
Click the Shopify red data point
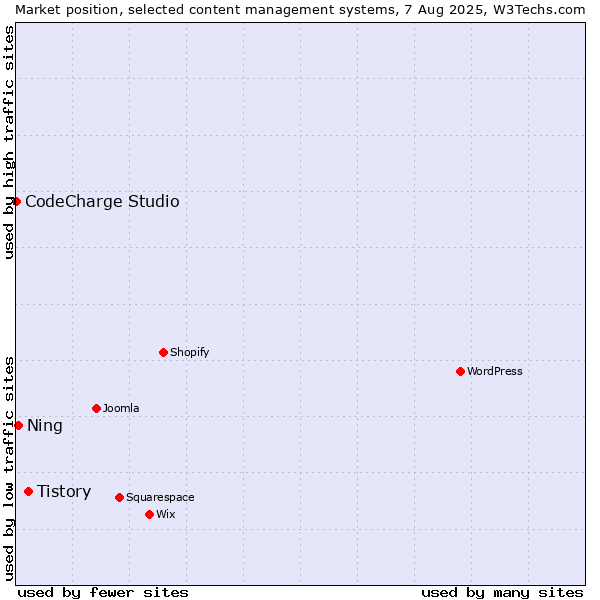coord(163,352)
